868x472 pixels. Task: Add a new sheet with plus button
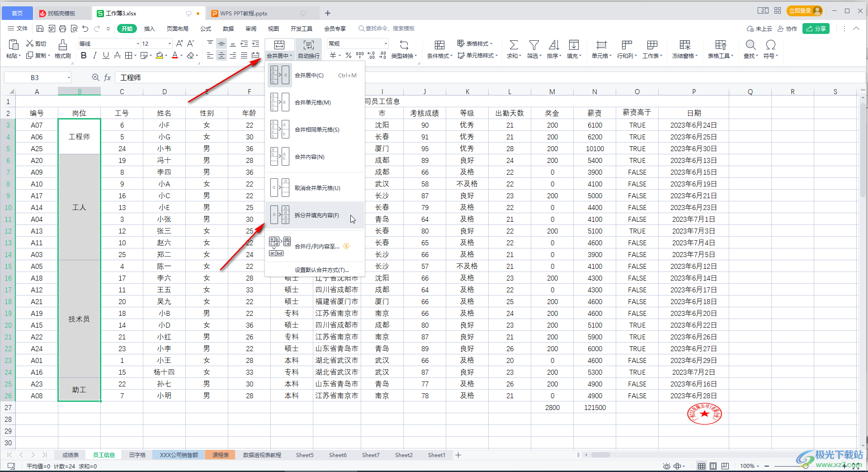pyautogui.click(x=458, y=455)
